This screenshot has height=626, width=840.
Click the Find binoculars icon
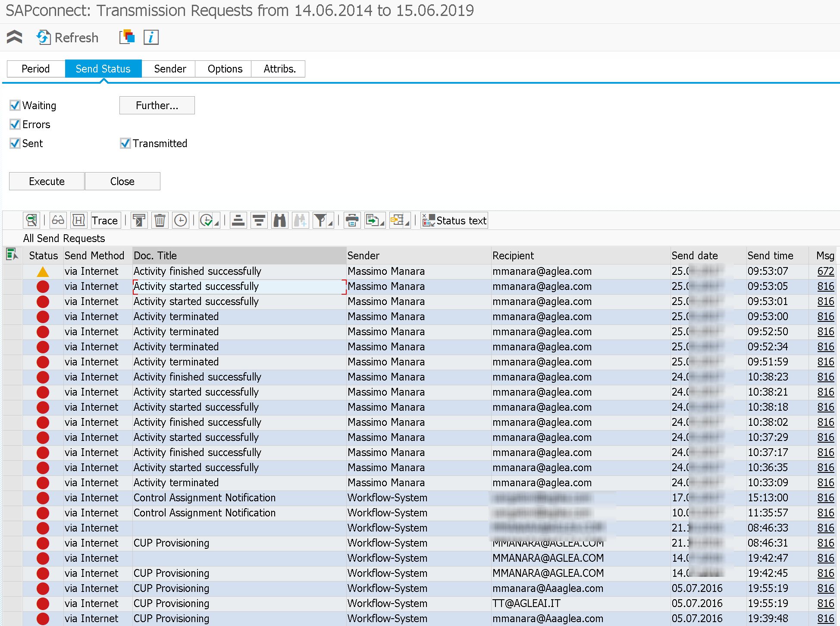point(279,220)
